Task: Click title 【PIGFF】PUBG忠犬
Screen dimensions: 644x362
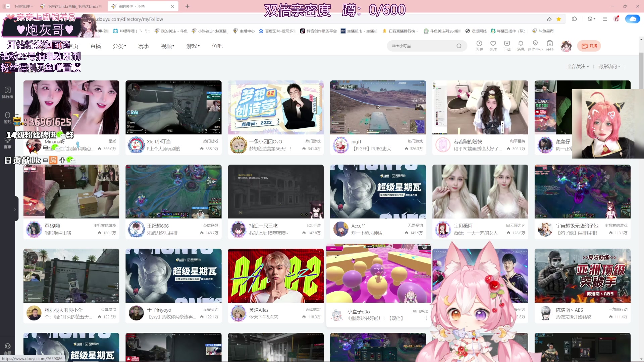Action: tap(371, 148)
